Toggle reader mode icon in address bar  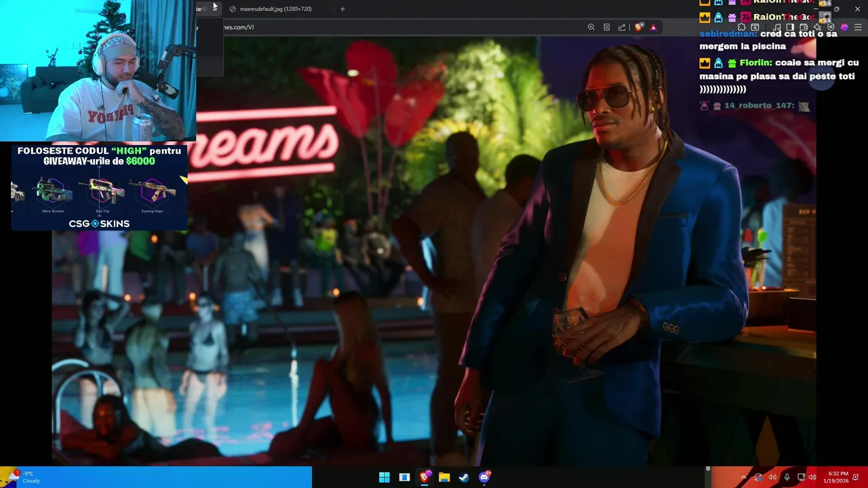[606, 27]
